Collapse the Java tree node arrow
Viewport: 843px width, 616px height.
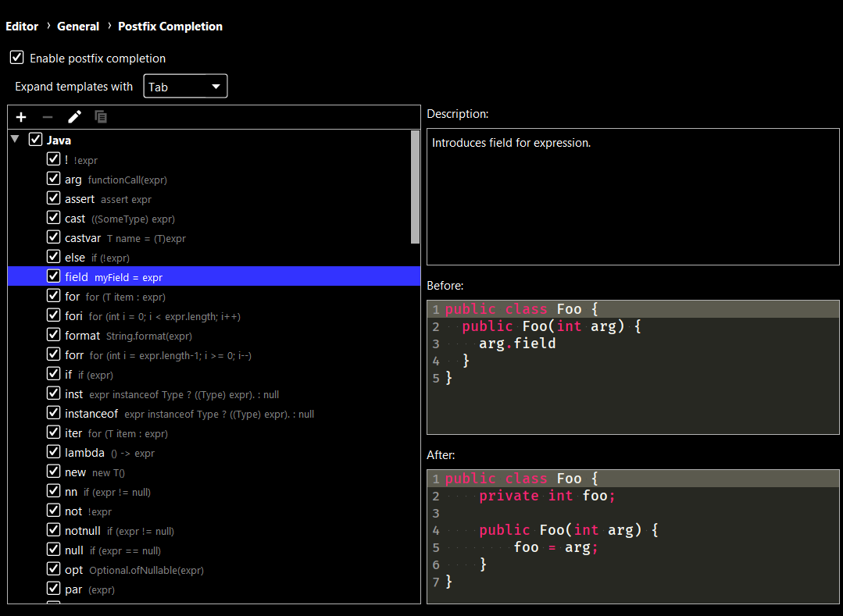[x=15, y=140]
